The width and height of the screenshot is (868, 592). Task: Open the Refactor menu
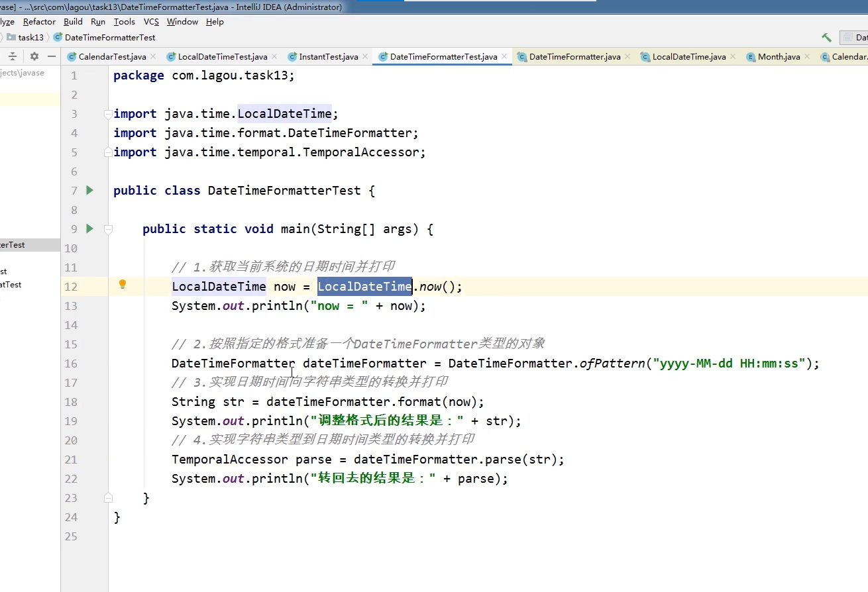(x=40, y=22)
